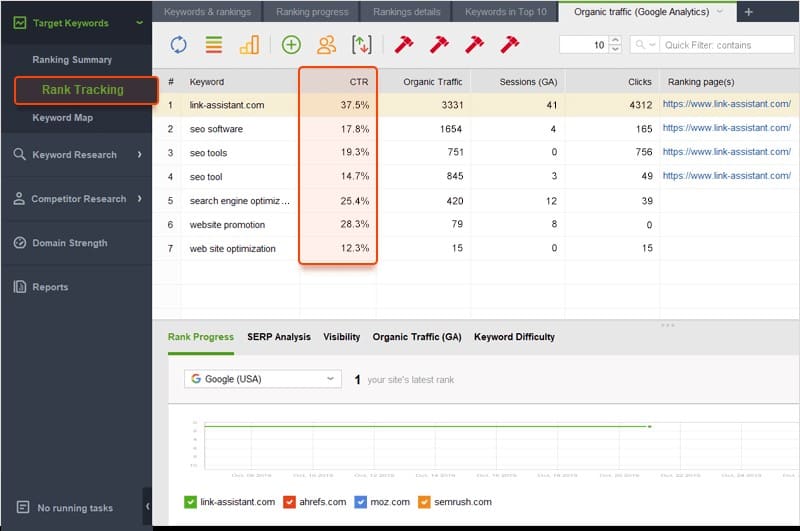Open the Keyword Difficulty bottom tab
The height and width of the screenshot is (531, 800).
(514, 337)
